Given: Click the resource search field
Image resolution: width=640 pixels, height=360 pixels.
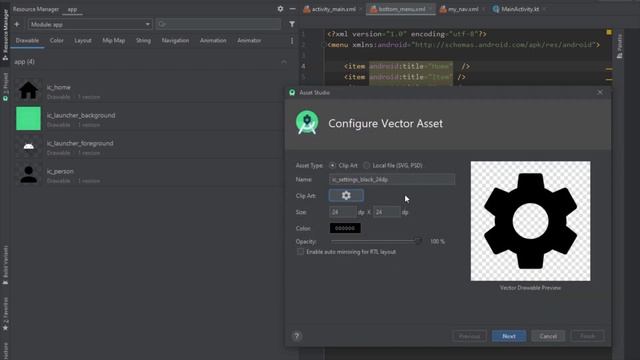Looking at the screenshot, I should click(218, 24).
